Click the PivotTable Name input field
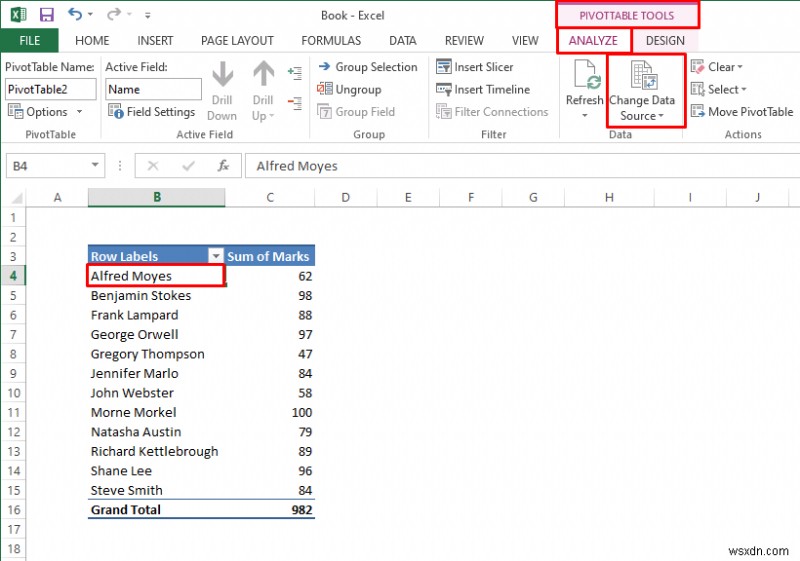The image size is (800, 561). (x=51, y=89)
